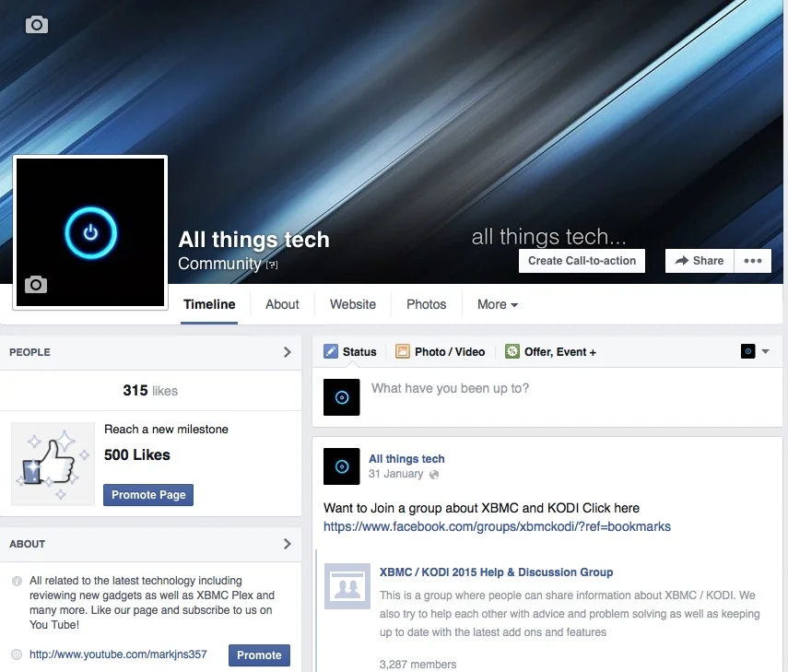Click the group preview people icon
This screenshot has width=788, height=672.
click(347, 586)
